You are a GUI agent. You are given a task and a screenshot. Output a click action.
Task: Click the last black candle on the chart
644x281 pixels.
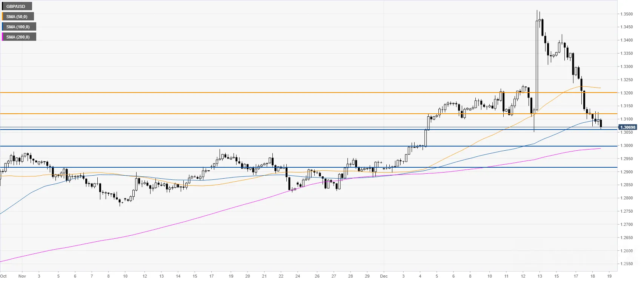click(601, 123)
